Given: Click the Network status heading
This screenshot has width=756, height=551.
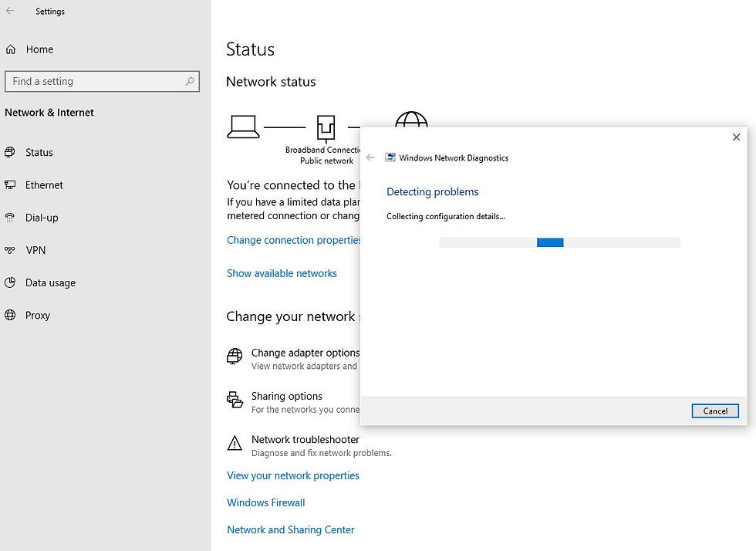Looking at the screenshot, I should coord(271,82).
